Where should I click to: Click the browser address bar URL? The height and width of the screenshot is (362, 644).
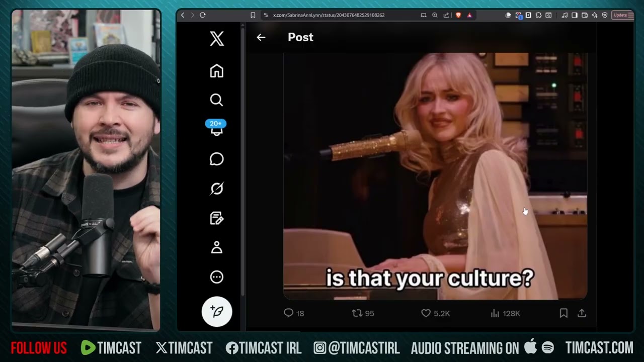click(329, 15)
